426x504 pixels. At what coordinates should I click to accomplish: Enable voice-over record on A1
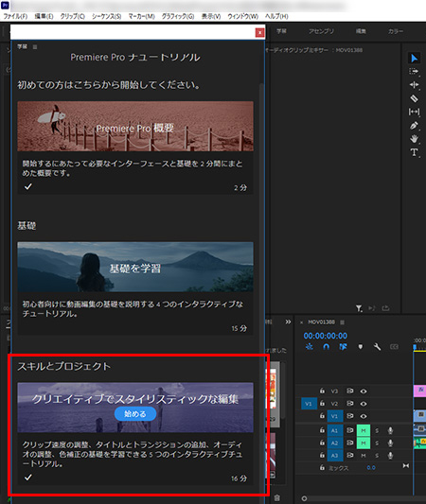coord(390,430)
